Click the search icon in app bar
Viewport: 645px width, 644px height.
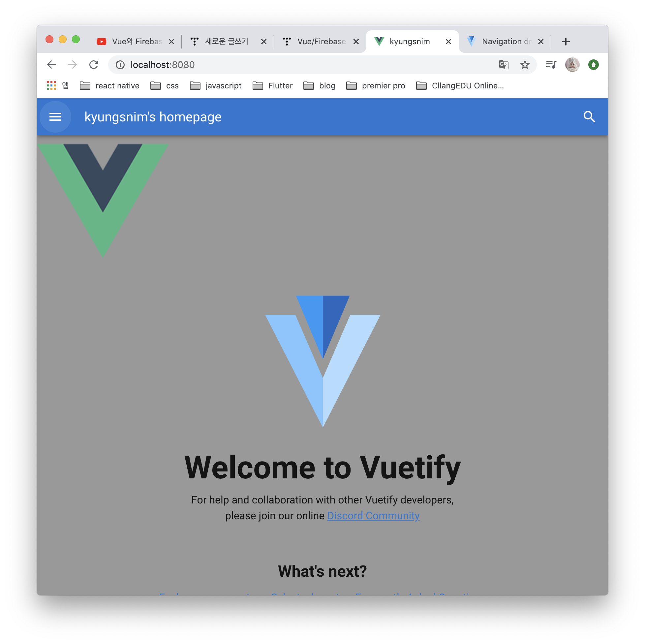[589, 117]
